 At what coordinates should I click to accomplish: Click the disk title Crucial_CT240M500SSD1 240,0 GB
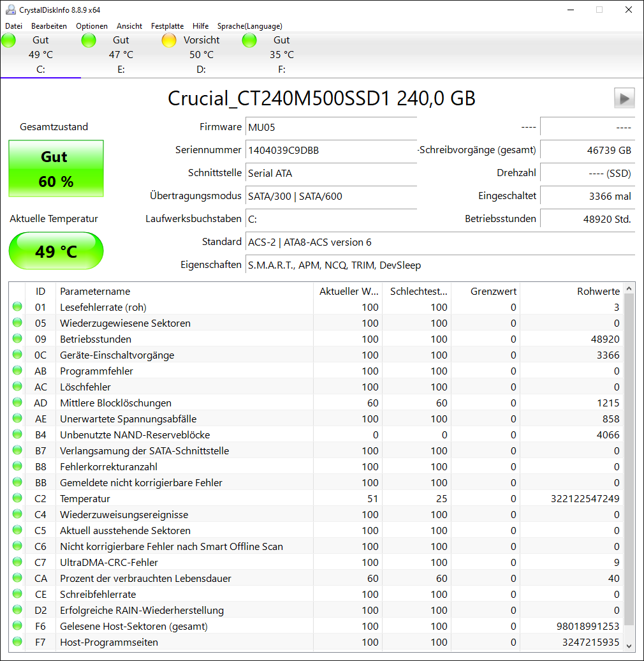(321, 98)
